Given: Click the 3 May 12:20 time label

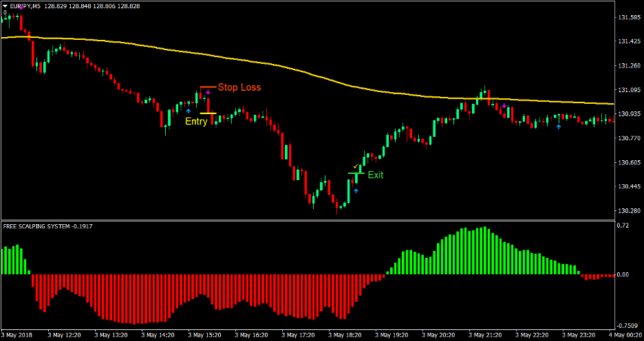Looking at the screenshot, I should [64, 335].
